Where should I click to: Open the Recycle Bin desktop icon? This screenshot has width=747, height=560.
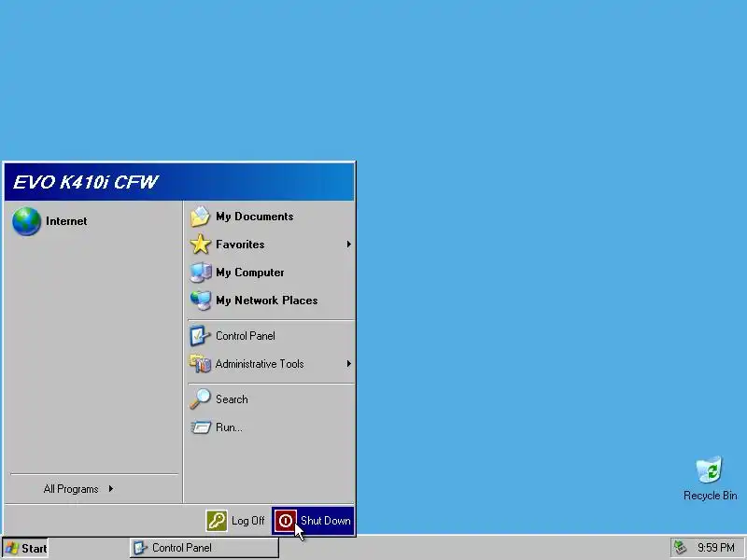(x=710, y=470)
